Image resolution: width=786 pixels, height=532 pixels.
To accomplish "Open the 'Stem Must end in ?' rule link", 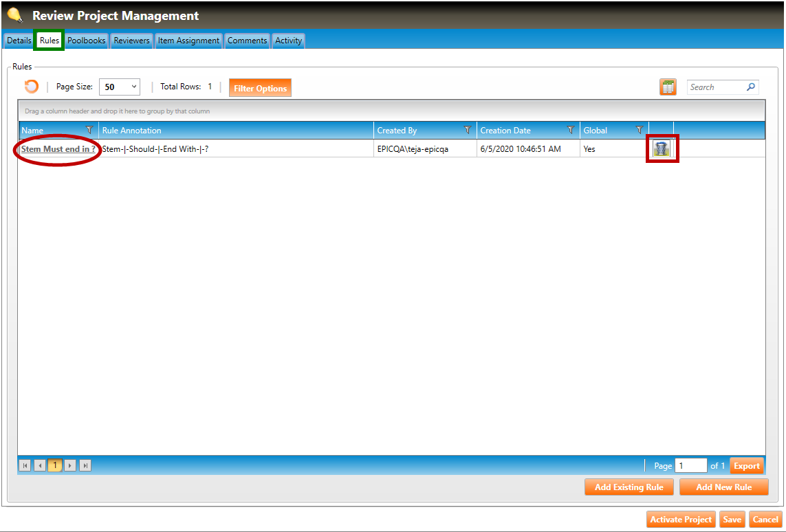I will coord(58,148).
